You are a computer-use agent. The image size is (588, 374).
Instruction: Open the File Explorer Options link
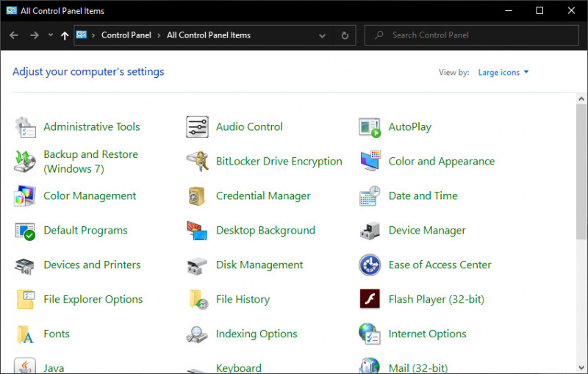pyautogui.click(x=93, y=300)
